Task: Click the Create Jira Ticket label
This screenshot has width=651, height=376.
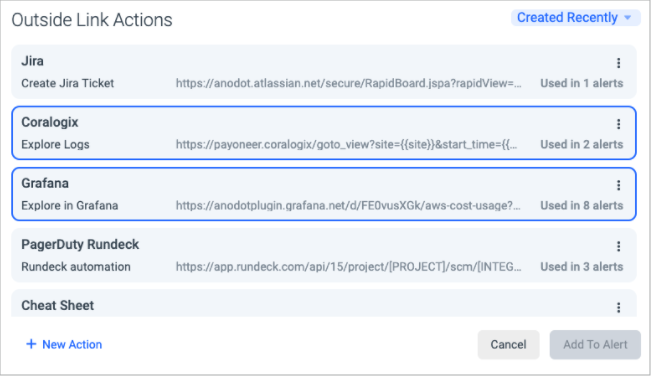Action: point(68,83)
